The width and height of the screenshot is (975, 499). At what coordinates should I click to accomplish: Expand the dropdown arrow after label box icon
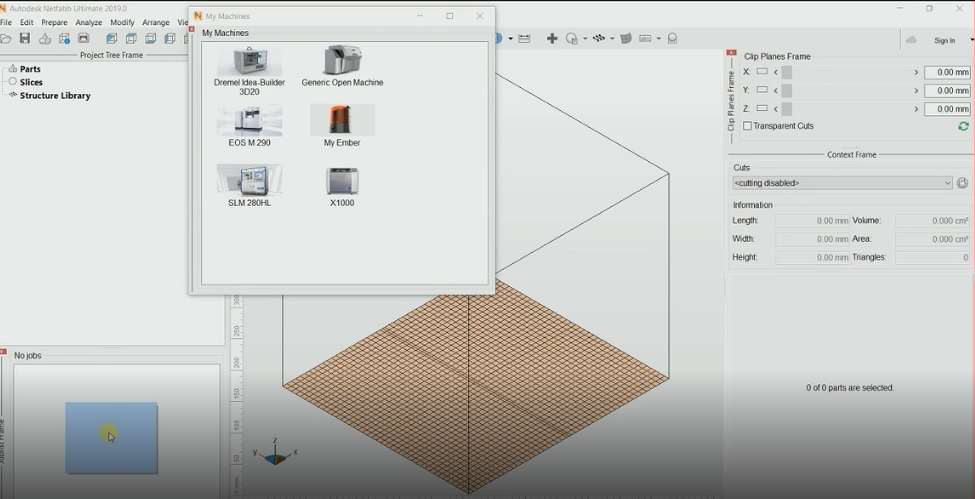[x=658, y=39]
